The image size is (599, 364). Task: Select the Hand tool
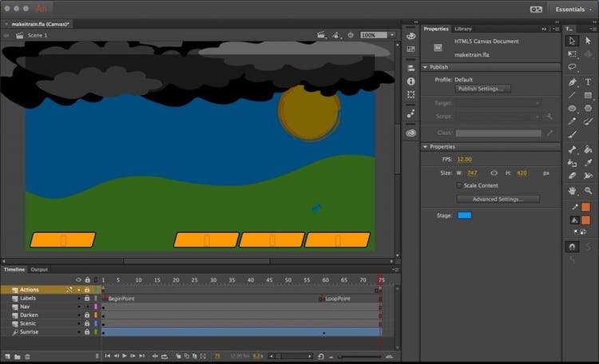click(572, 191)
